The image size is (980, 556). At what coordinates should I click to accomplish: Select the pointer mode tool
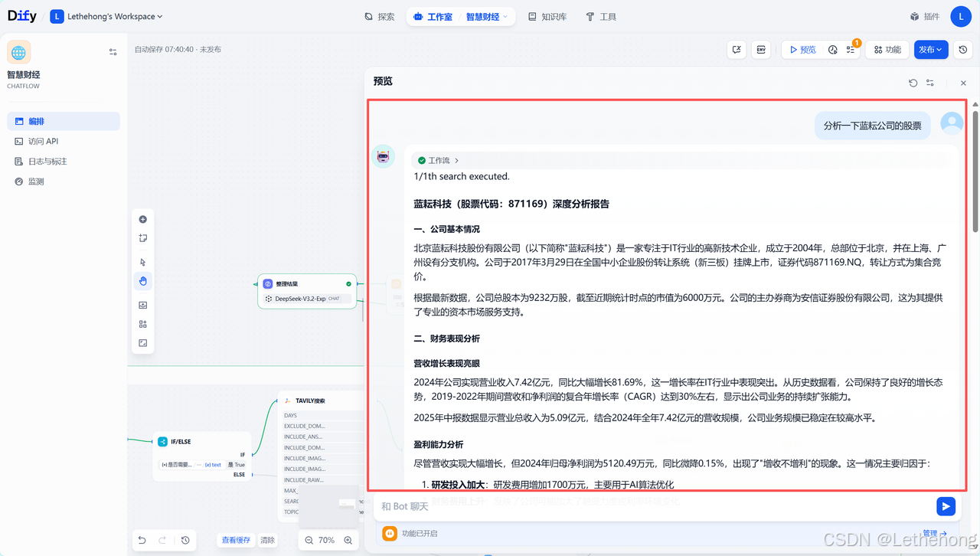click(x=143, y=262)
